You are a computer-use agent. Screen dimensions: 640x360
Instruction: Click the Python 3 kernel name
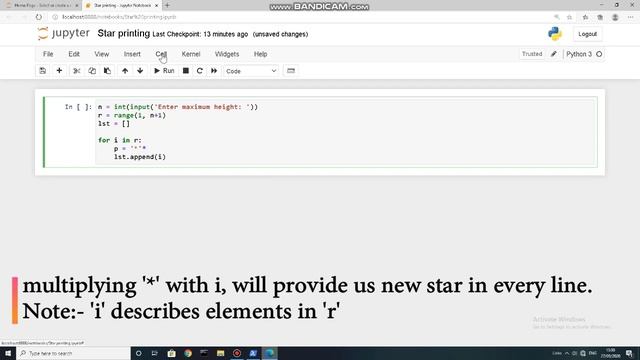pyautogui.click(x=579, y=54)
